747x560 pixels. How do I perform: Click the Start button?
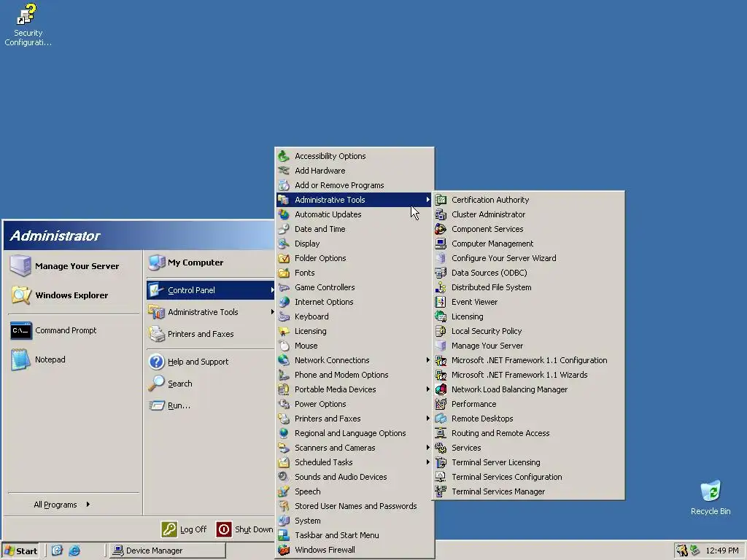[x=20, y=551]
